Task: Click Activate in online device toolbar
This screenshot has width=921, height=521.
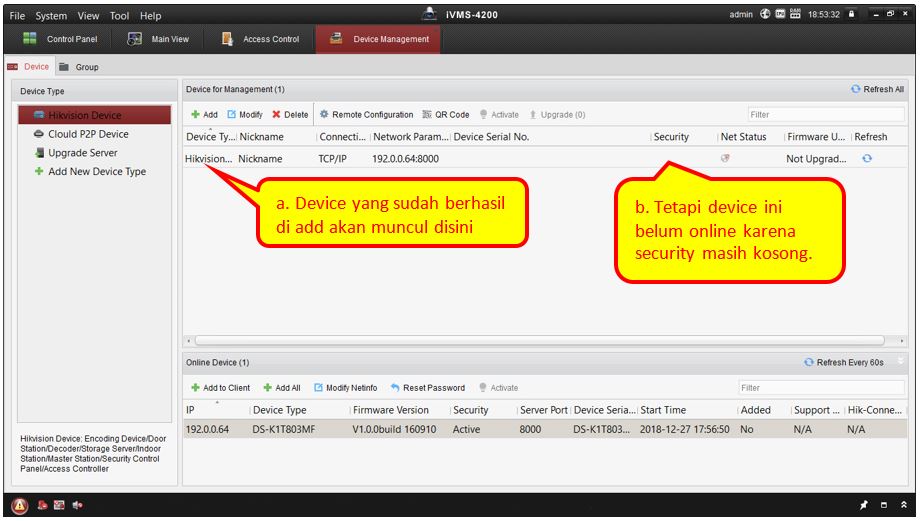Action: click(498, 388)
